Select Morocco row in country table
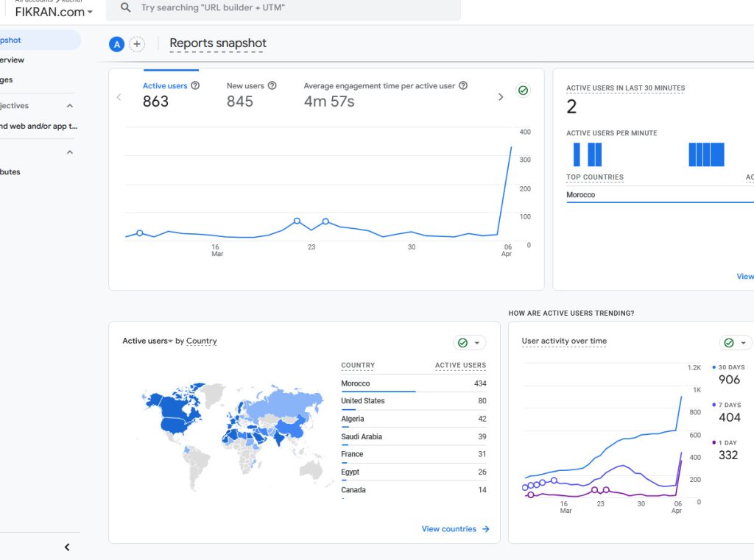This screenshot has width=754, height=560. tap(414, 383)
